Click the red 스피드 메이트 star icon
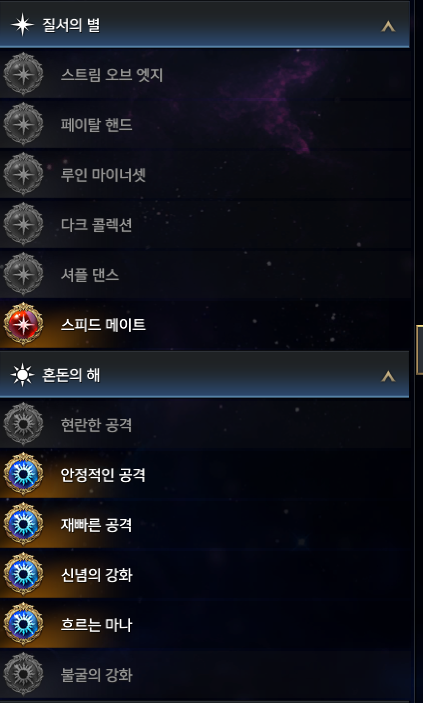This screenshot has height=703, width=423. 23,324
